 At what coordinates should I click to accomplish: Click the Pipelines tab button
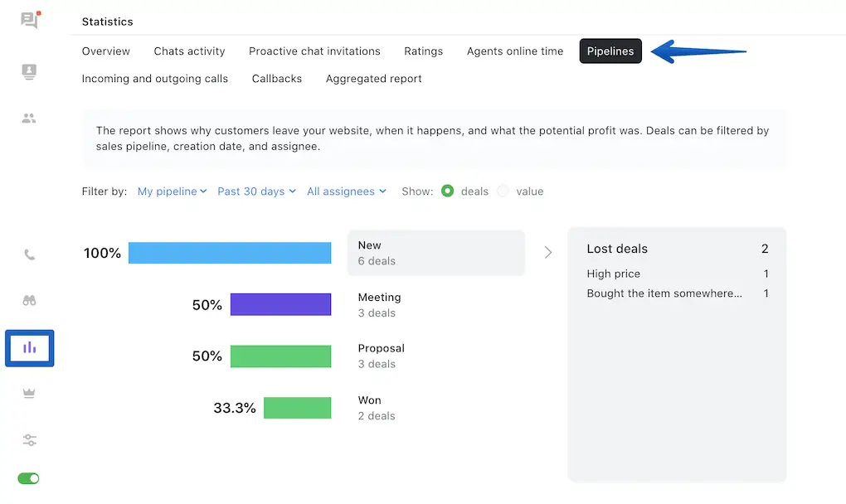pos(610,51)
